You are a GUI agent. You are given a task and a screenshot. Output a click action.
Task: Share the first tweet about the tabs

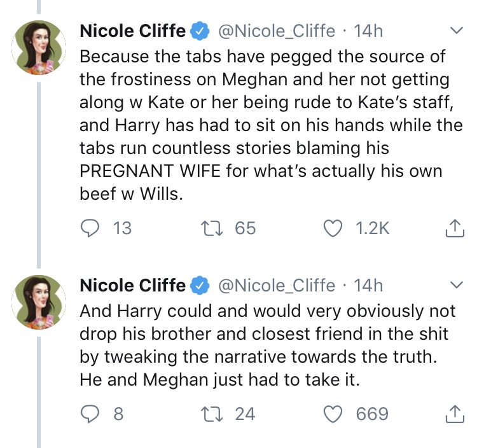[454, 228]
